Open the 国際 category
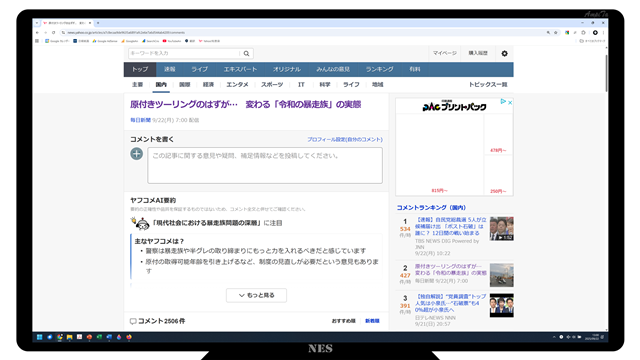The width and height of the screenshot is (640, 360). 184,84
